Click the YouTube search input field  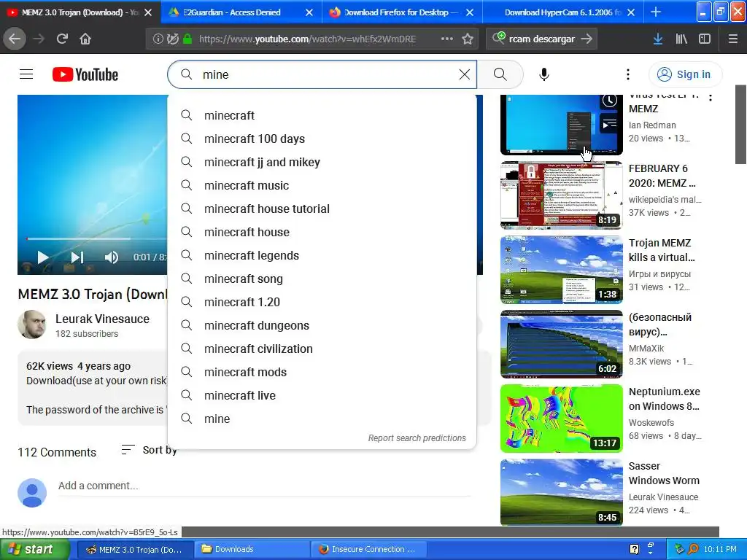322,74
